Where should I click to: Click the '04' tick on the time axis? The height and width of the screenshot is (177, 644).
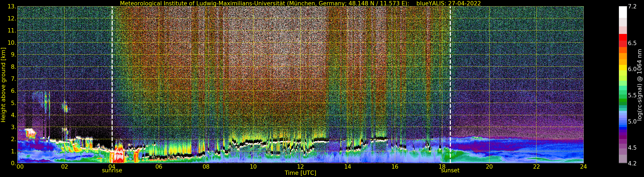112,166
